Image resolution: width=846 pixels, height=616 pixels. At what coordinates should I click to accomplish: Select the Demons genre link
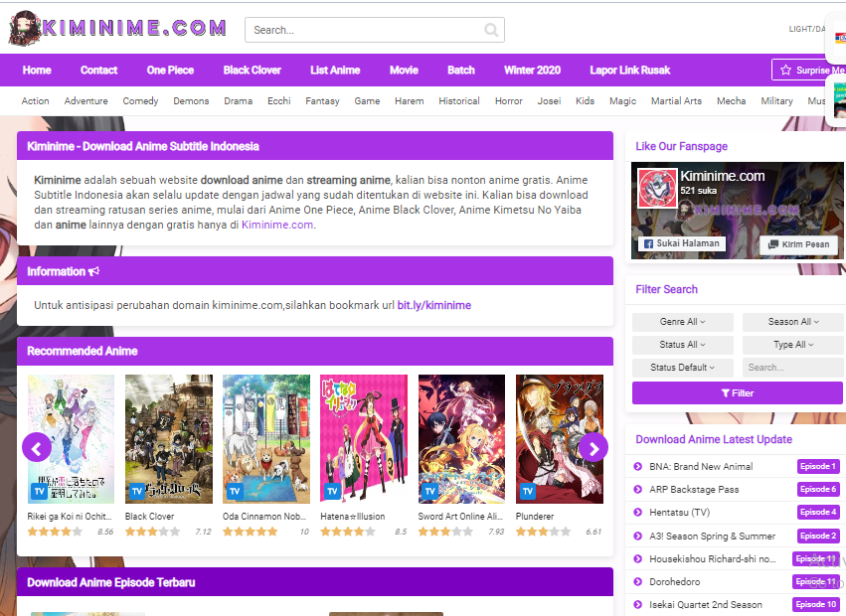coord(191,101)
